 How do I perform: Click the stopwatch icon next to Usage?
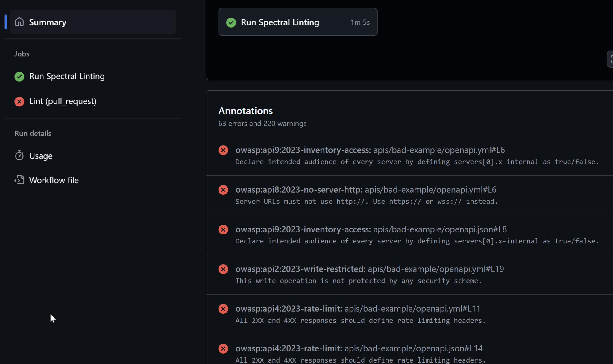(19, 155)
